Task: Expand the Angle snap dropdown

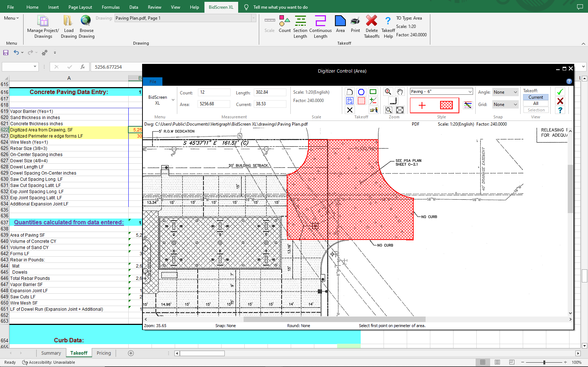Action: [515, 92]
